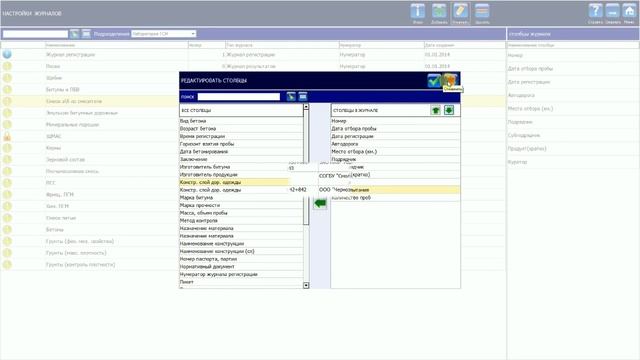Click the minimize (Свернуть) toolbar icon
This screenshot has width=640, height=360.
pos(613,13)
